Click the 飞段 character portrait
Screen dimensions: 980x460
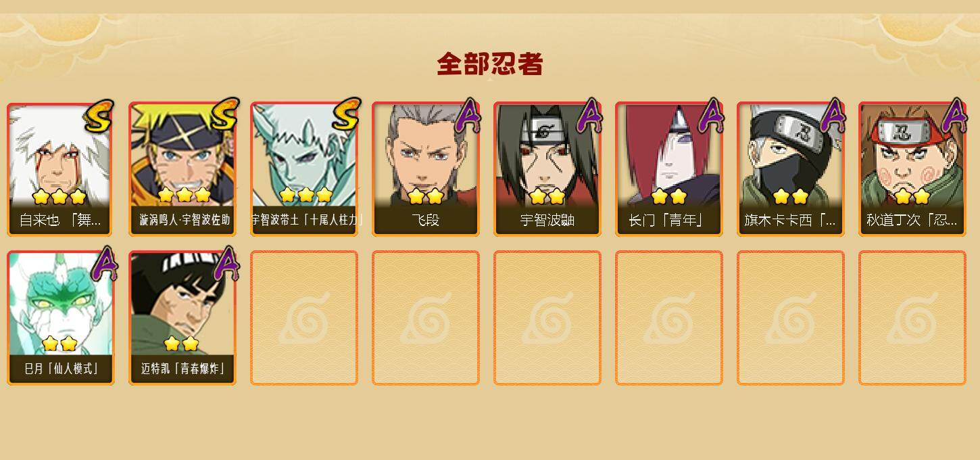point(426,169)
